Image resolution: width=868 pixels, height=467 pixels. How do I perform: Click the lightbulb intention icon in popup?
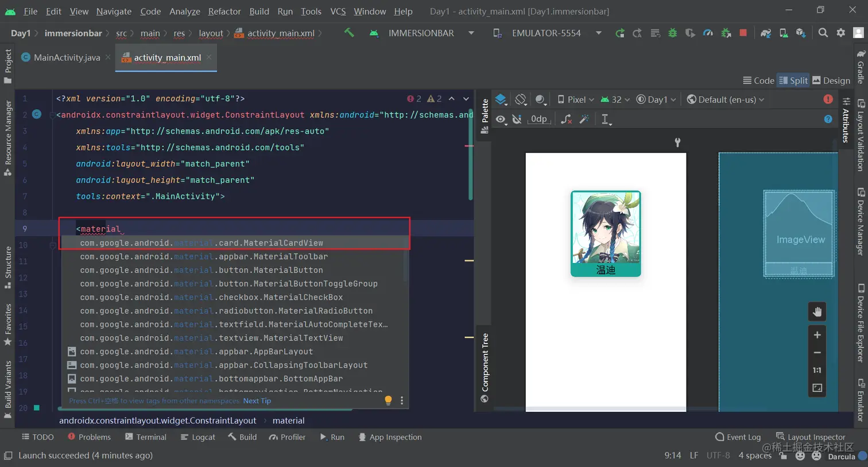click(x=388, y=400)
